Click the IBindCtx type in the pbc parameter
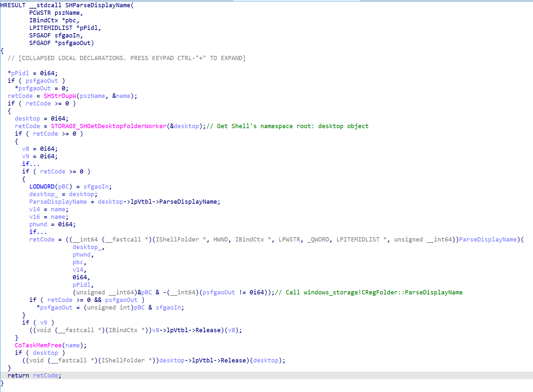This screenshot has width=533, height=392. pyautogui.click(x=43, y=20)
